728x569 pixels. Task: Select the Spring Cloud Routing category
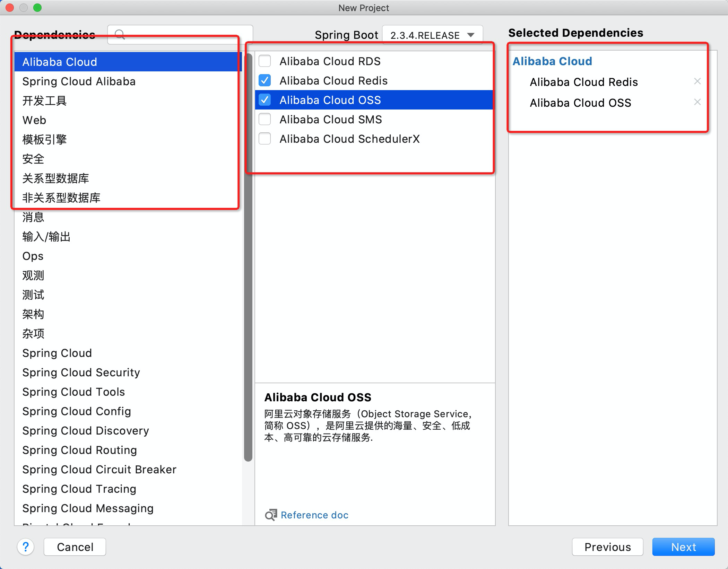(128, 450)
